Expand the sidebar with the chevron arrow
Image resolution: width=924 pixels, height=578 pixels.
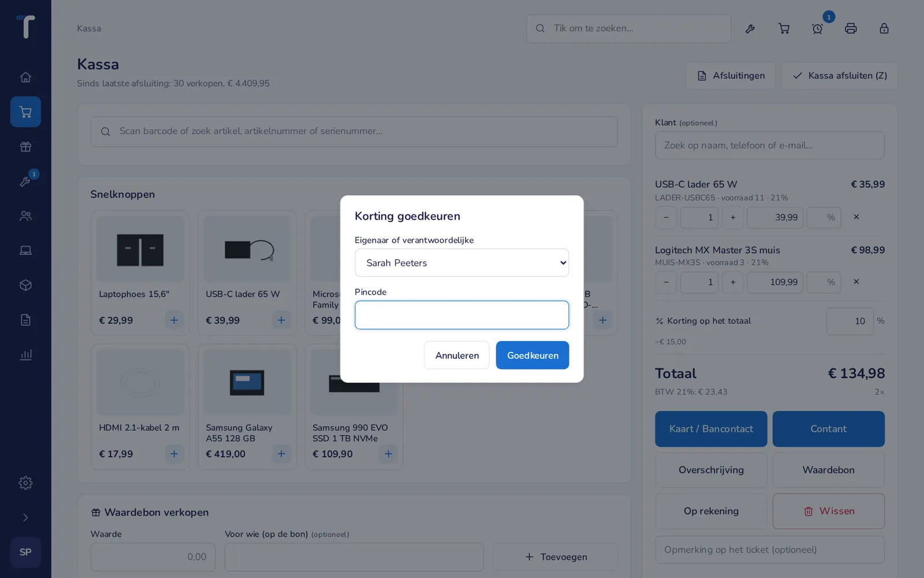point(25,517)
